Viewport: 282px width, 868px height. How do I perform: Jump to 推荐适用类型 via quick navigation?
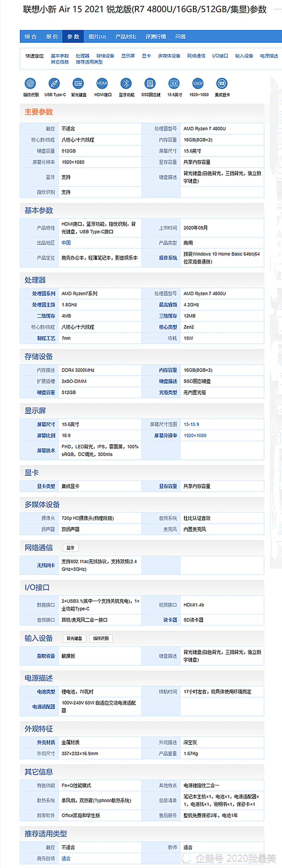pyautogui.click(x=89, y=62)
